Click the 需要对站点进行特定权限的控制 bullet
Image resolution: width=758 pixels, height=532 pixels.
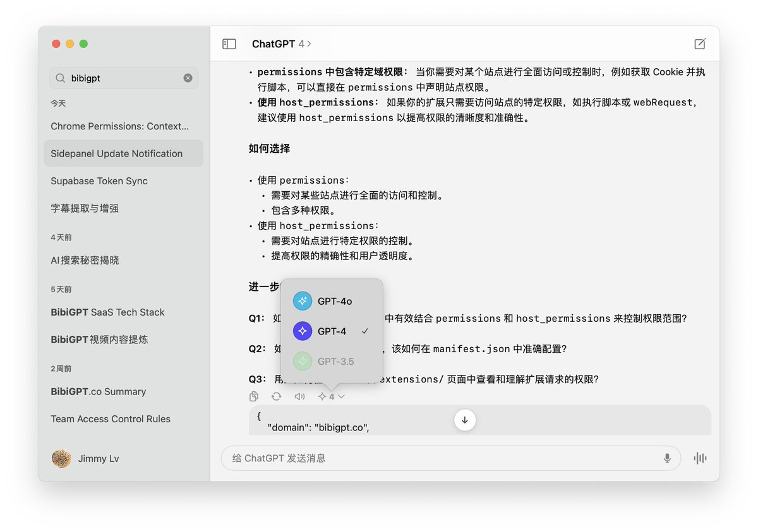click(342, 241)
